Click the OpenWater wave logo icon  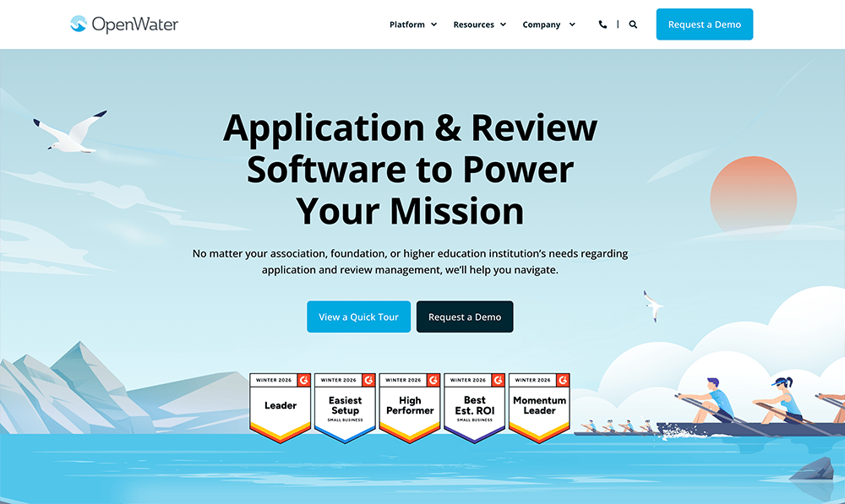pyautogui.click(x=79, y=24)
